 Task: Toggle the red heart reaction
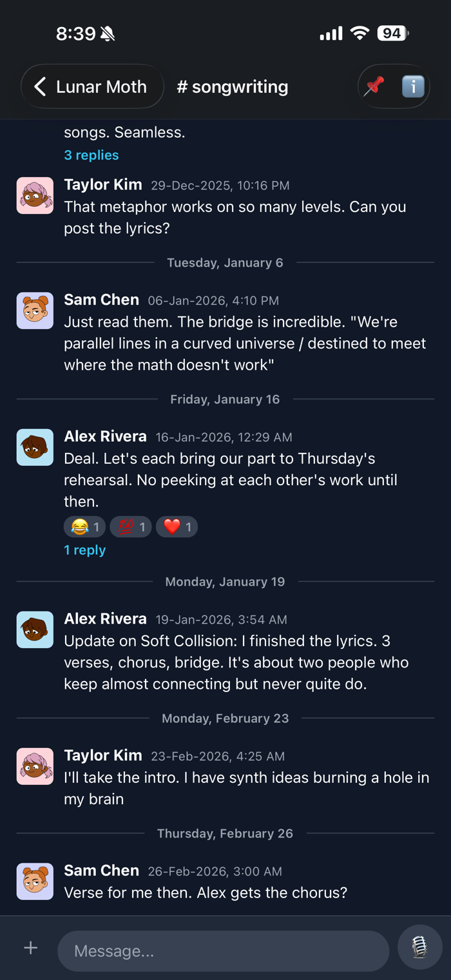[x=177, y=527]
